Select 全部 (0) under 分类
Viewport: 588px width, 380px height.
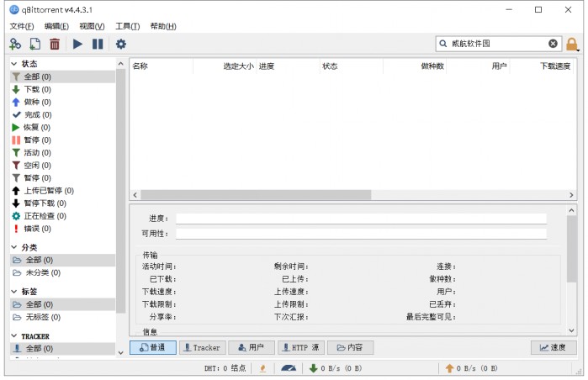tap(62, 260)
